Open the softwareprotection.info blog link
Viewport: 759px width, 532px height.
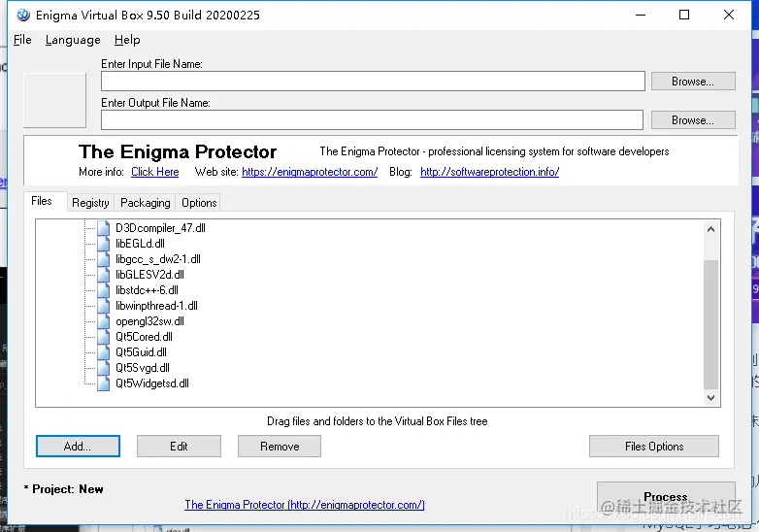coord(490,172)
